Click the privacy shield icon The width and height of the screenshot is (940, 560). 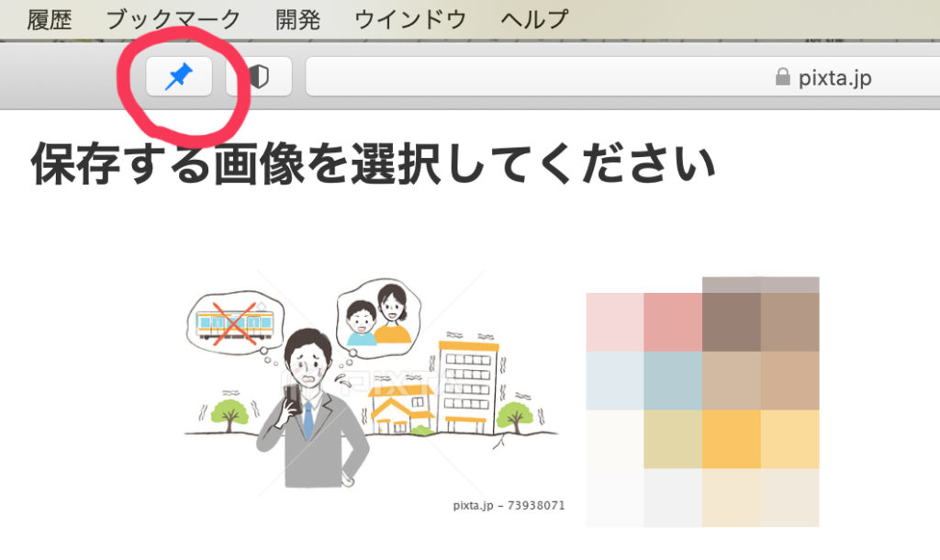click(x=259, y=78)
